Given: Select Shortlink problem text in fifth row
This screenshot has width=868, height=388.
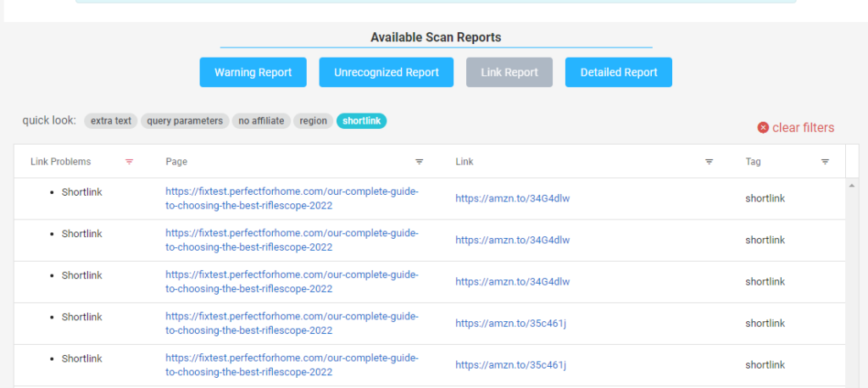Looking at the screenshot, I should pos(82,358).
